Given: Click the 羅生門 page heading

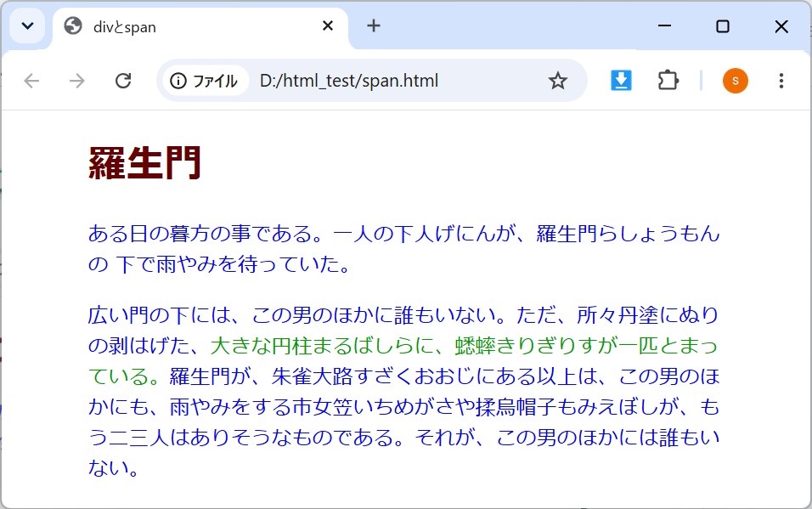Looking at the screenshot, I should 145,163.
